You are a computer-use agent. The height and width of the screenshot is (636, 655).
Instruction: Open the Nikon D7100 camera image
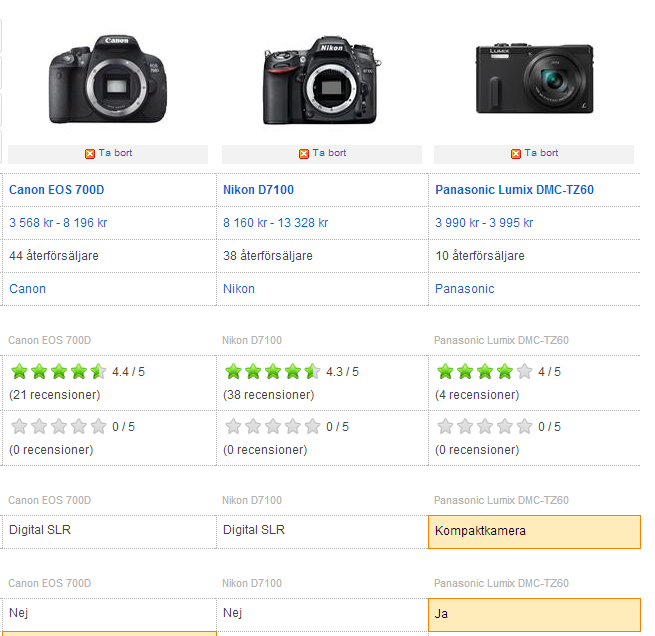pos(322,80)
